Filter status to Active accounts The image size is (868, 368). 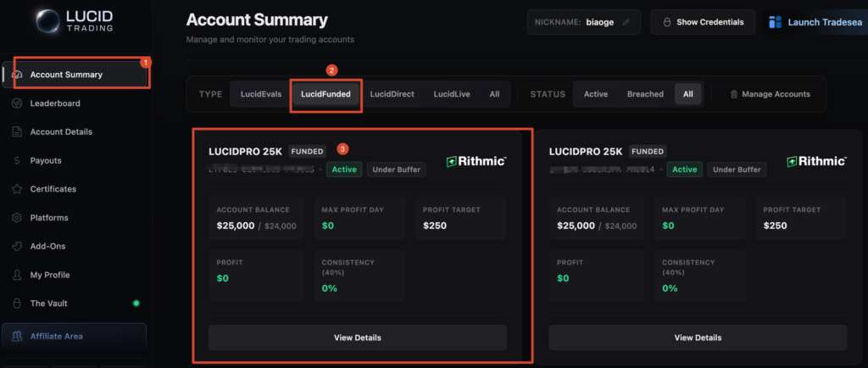[x=596, y=94]
